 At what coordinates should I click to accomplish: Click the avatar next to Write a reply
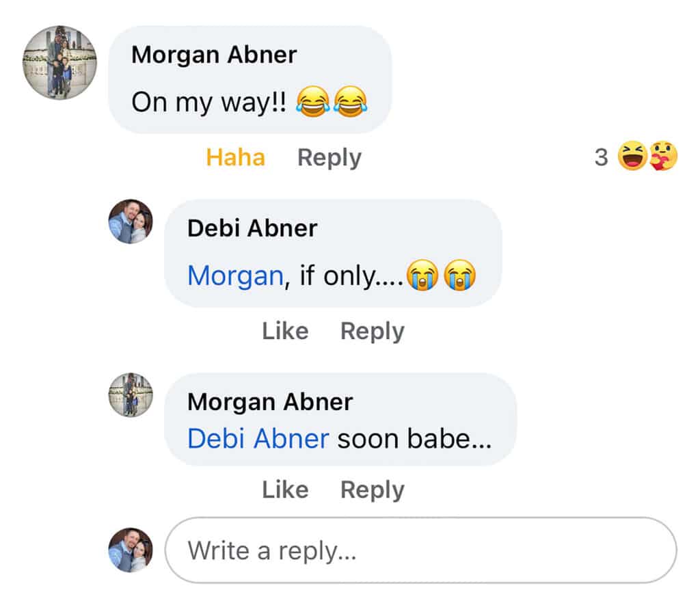pos(131,550)
